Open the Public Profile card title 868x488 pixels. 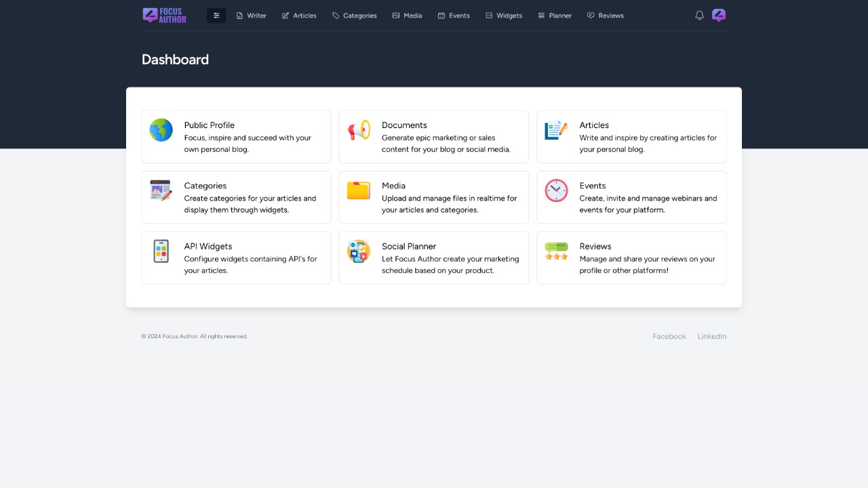click(210, 125)
